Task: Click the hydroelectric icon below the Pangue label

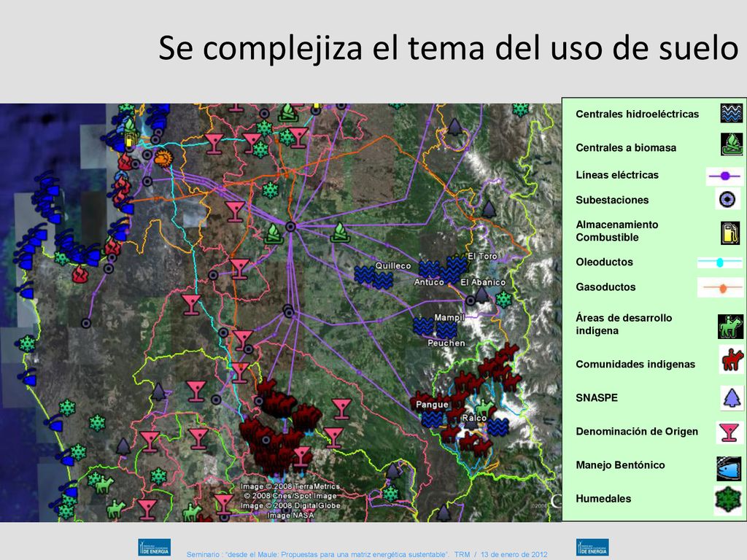Action: 432,420
